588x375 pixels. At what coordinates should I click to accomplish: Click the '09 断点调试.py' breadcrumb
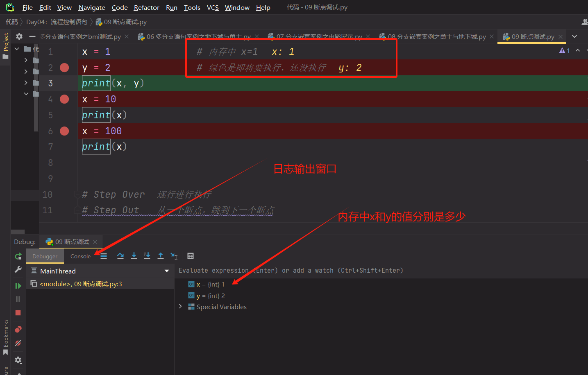pyautogui.click(x=121, y=22)
